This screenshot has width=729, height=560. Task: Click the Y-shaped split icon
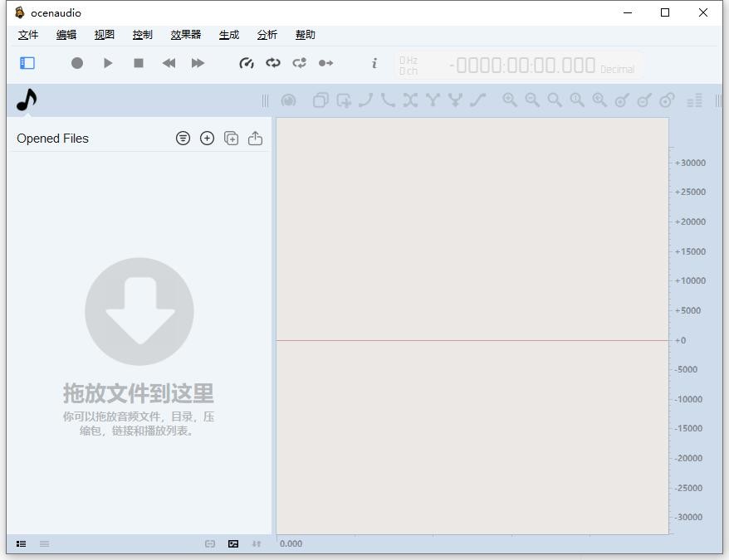click(433, 100)
